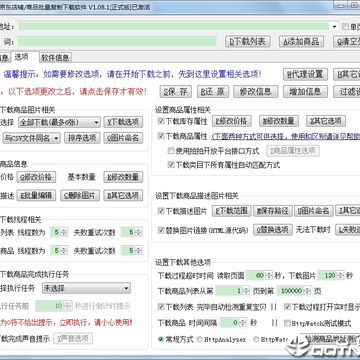The image size is (360, 360).
Task: Toggle the 下载描述图片 checkbox
Action: click(x=161, y=211)
